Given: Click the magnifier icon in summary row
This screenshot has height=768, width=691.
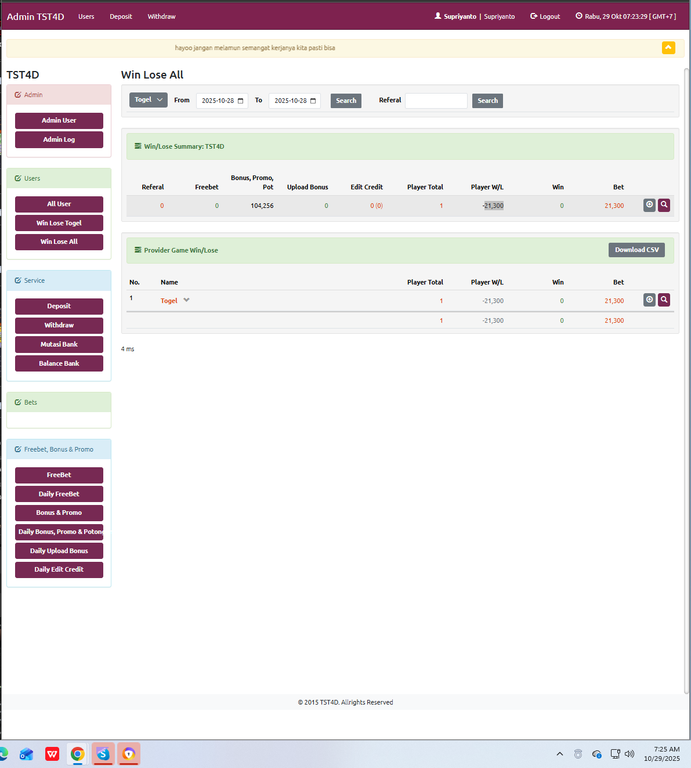Looking at the screenshot, I should [x=664, y=205].
